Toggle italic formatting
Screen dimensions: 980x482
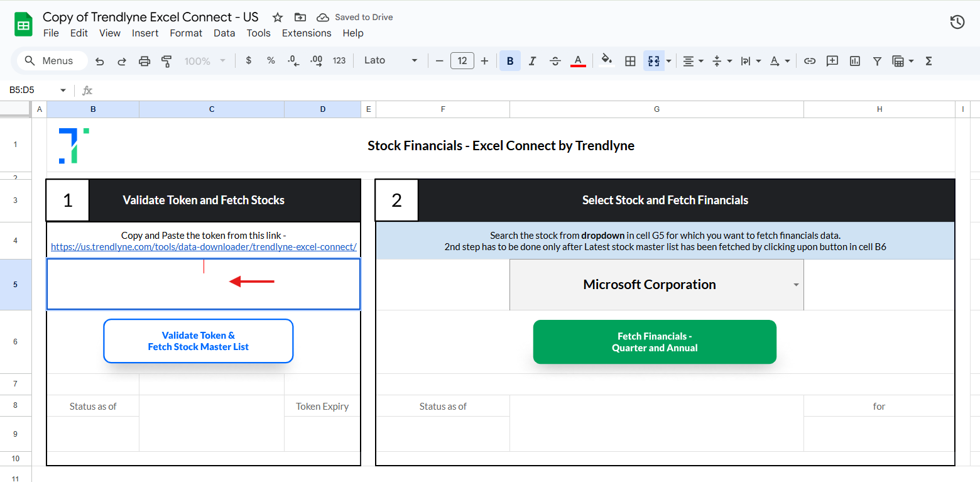(x=532, y=61)
